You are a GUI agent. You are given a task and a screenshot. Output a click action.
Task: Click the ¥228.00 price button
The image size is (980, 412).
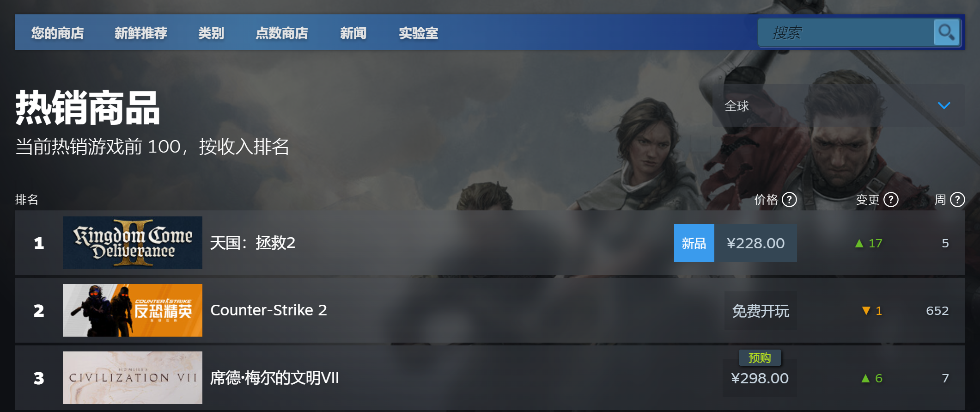[755, 243]
